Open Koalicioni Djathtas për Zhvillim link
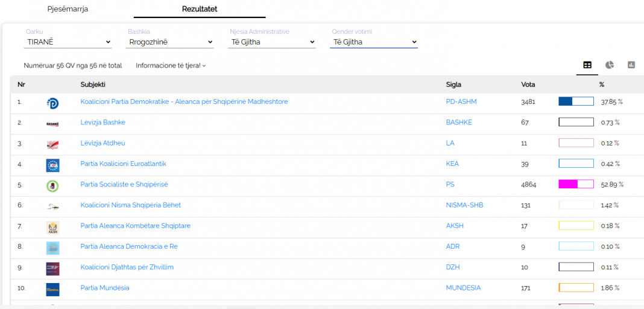 click(127, 267)
